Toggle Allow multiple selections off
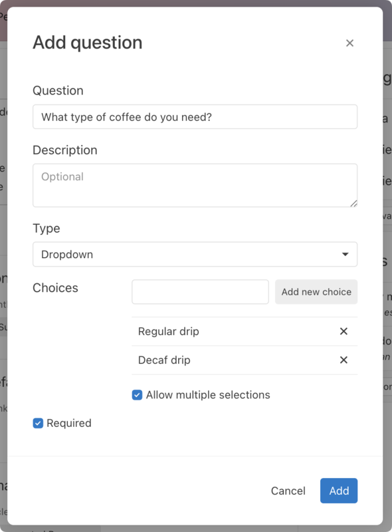 click(x=137, y=394)
